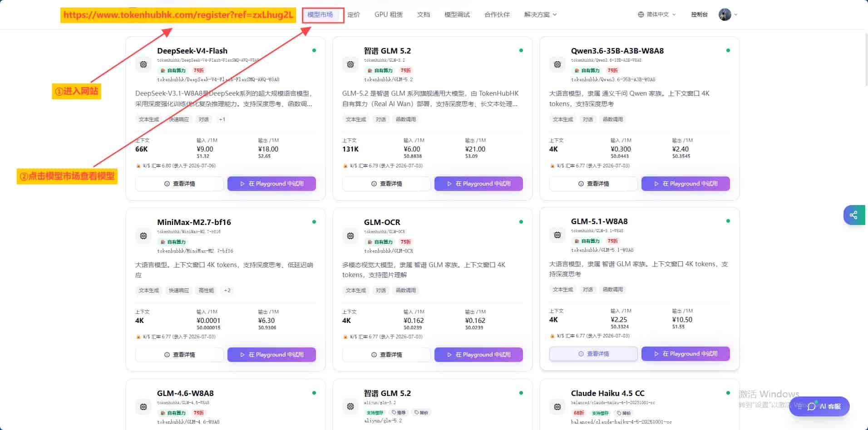Try 智谱 GLM 5.2 (131K) in Playground
868x430 pixels.
478,184
